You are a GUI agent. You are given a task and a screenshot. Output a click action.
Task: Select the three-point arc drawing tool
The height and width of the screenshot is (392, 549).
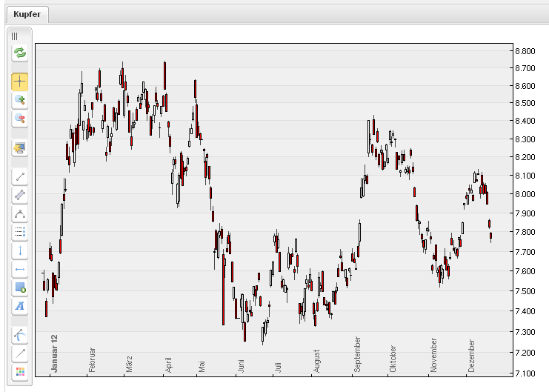coord(19,213)
